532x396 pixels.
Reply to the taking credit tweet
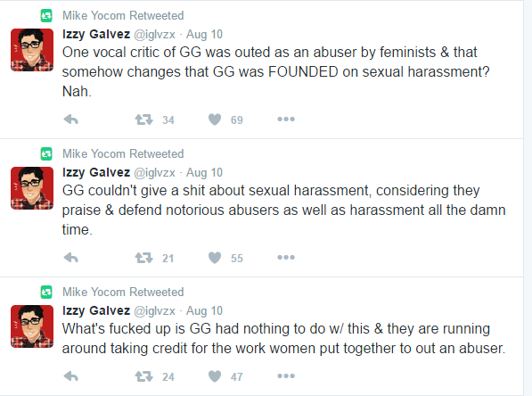point(71,376)
